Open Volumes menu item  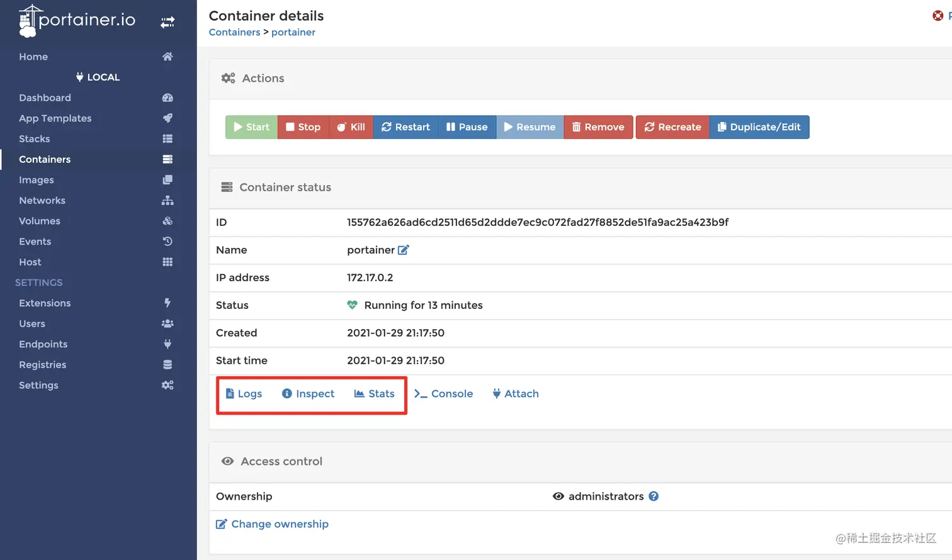pyautogui.click(x=40, y=221)
